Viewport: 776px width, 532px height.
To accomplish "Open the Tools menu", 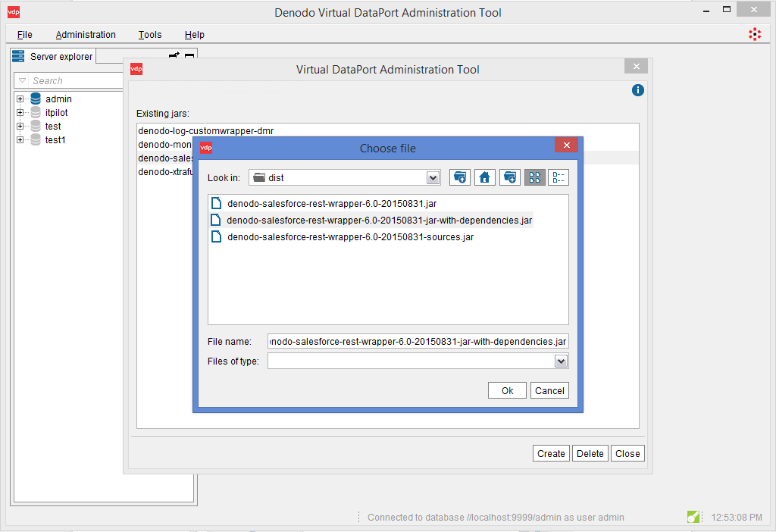I will point(150,35).
